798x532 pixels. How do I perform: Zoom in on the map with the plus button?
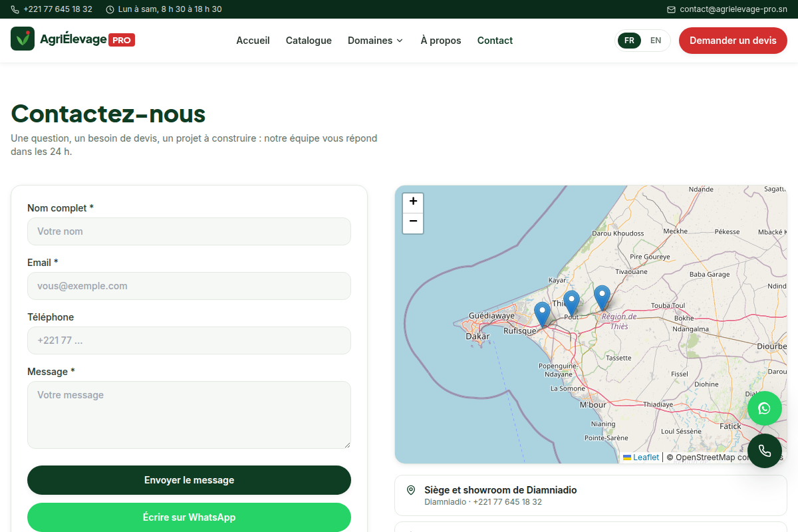coord(413,202)
